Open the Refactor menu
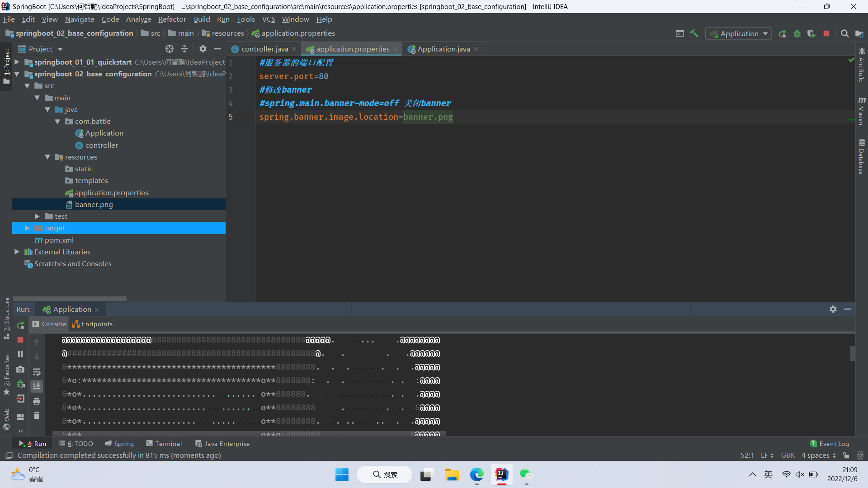 172,19
